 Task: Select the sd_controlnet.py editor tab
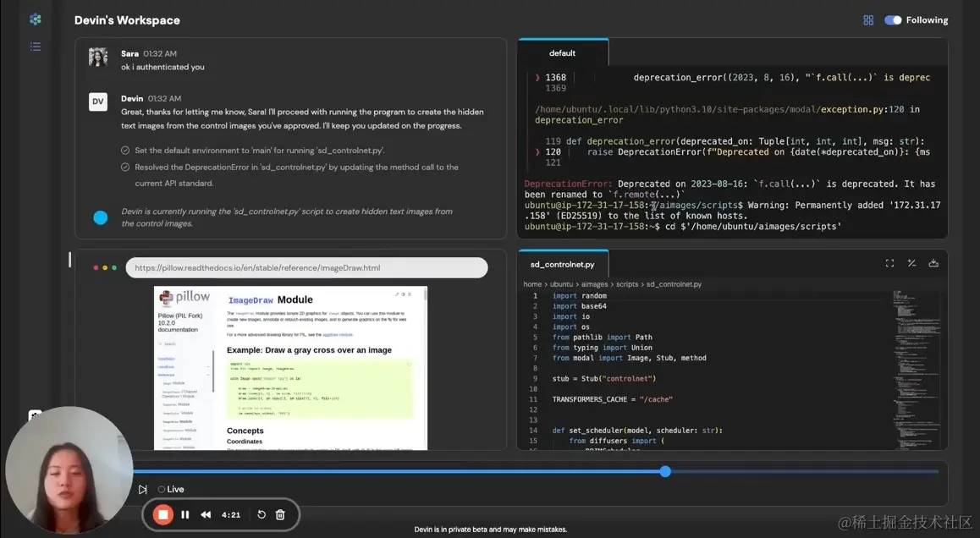[x=563, y=264]
